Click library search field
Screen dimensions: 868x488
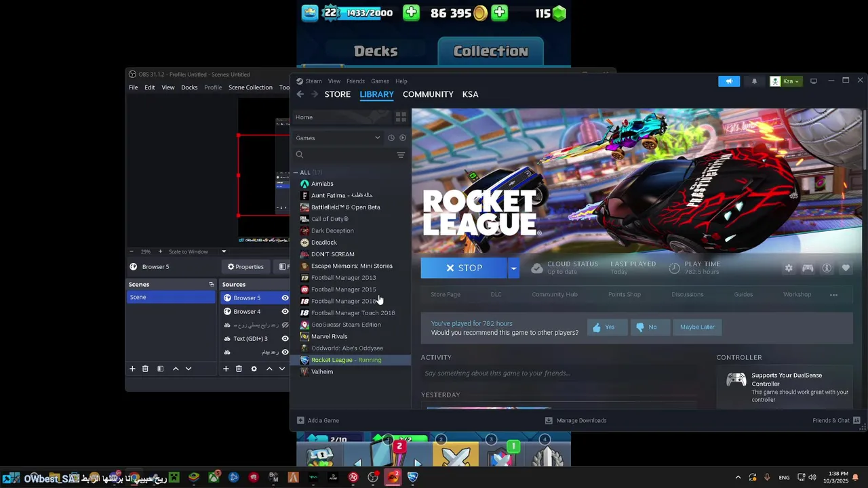pyautogui.click(x=344, y=155)
